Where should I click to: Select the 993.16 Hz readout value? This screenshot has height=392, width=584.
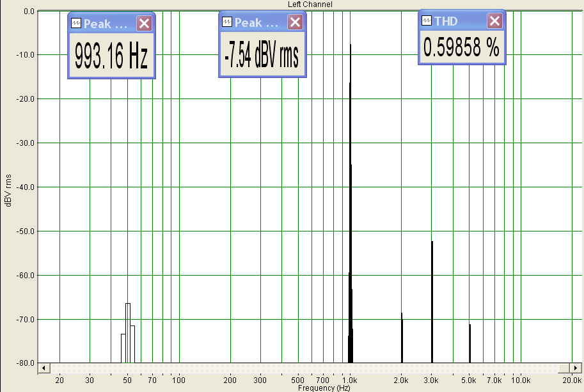(111, 56)
